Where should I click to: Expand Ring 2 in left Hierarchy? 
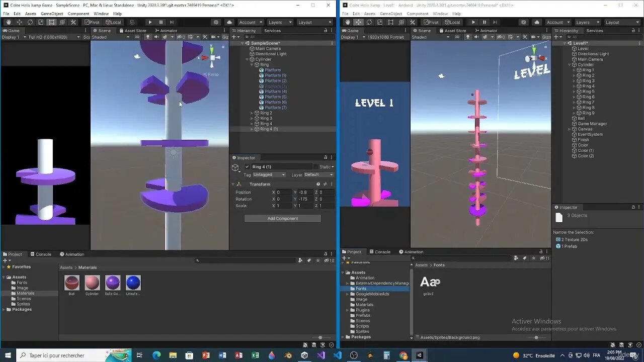(252, 113)
